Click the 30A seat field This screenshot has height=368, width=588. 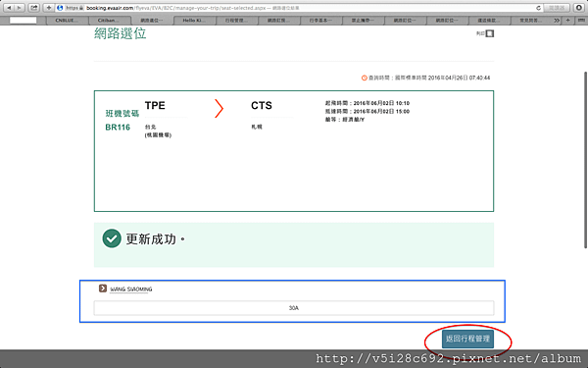294,308
